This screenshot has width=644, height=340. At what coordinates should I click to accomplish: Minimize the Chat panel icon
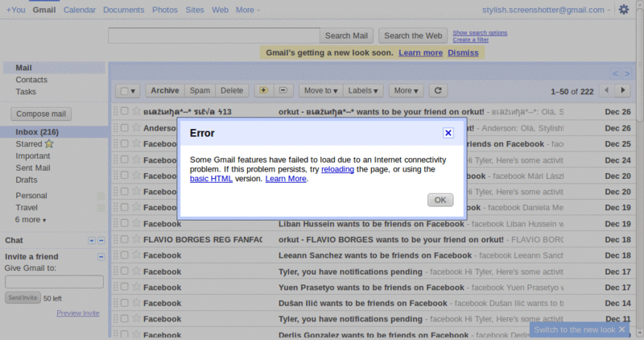(101, 241)
